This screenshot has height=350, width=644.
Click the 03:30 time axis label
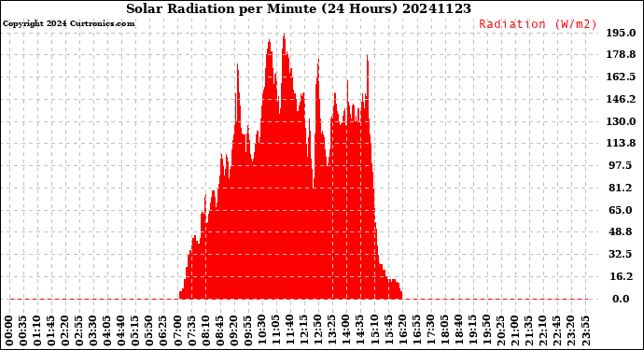[x=93, y=331]
